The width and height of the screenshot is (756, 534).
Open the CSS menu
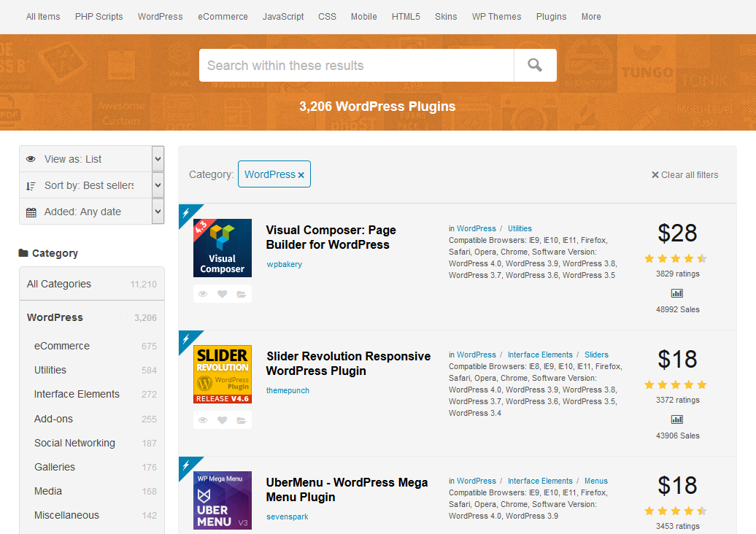point(327,16)
